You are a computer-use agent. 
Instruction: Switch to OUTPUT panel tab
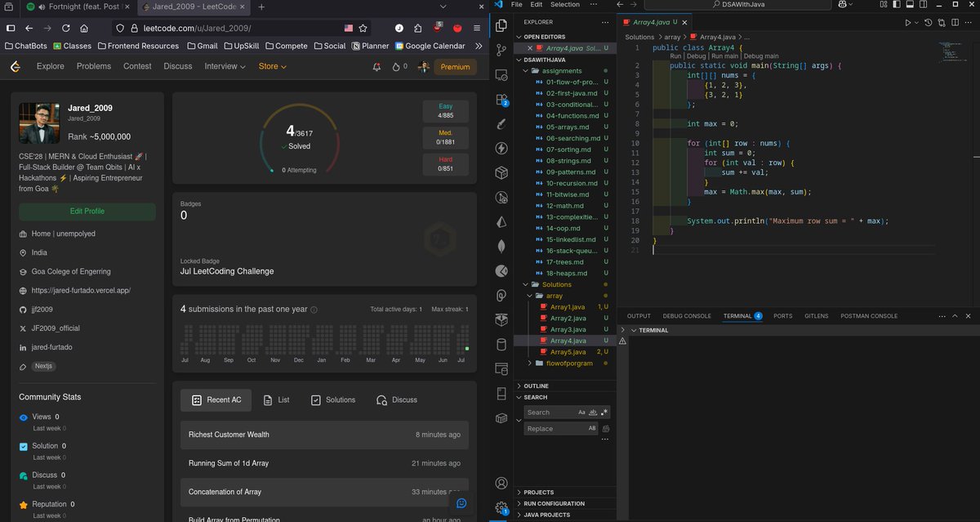click(x=639, y=316)
